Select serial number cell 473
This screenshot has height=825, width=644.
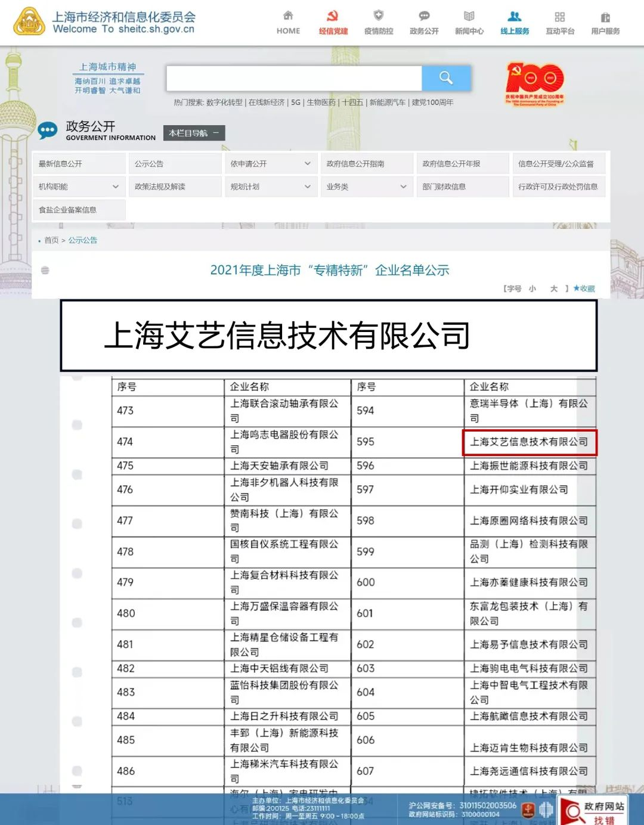(x=168, y=411)
